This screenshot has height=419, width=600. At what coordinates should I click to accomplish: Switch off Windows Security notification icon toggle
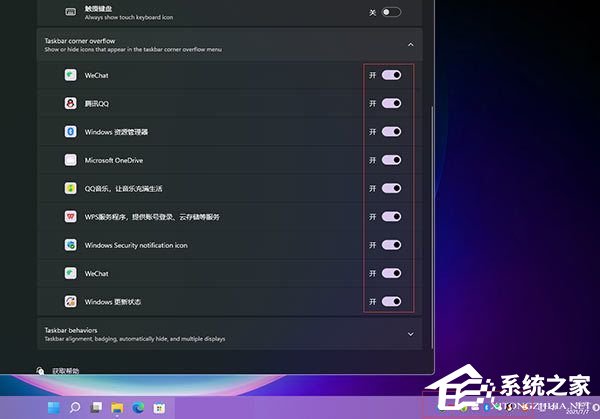(391, 245)
